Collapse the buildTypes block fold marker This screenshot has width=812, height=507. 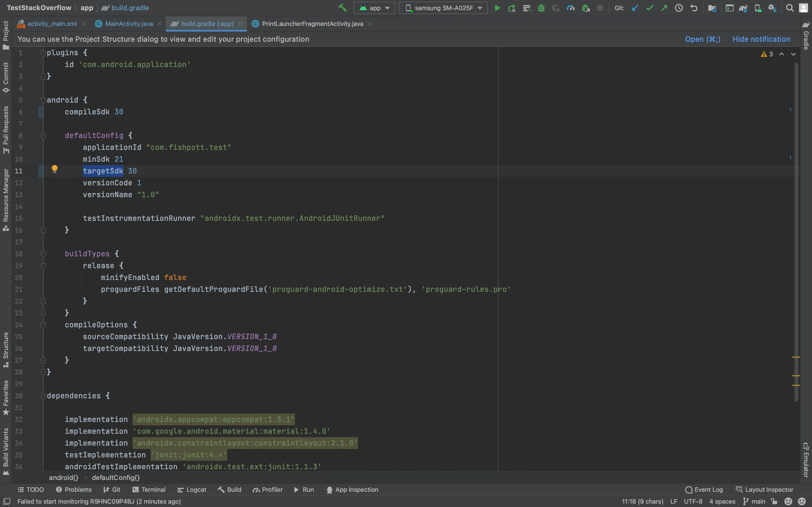pos(43,254)
